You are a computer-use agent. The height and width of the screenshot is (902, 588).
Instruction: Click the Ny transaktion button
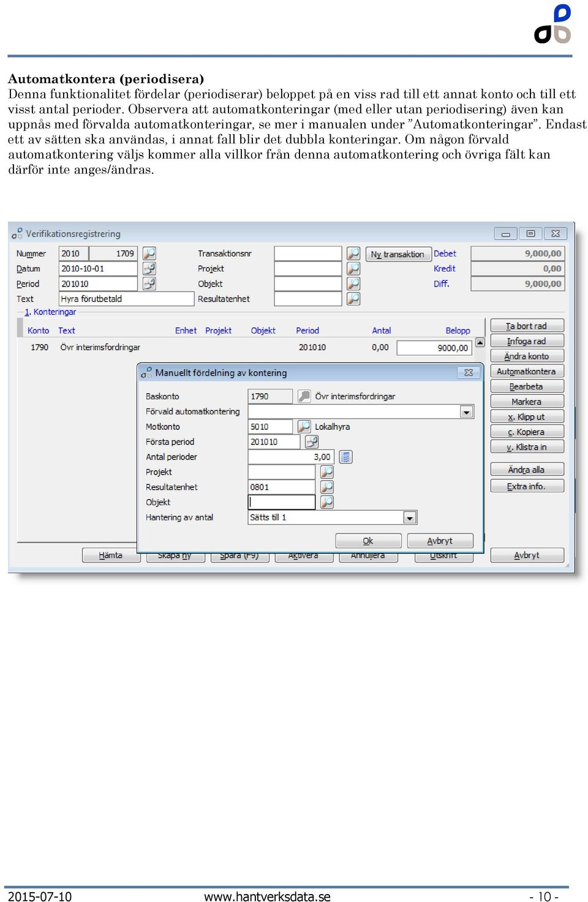point(398,254)
